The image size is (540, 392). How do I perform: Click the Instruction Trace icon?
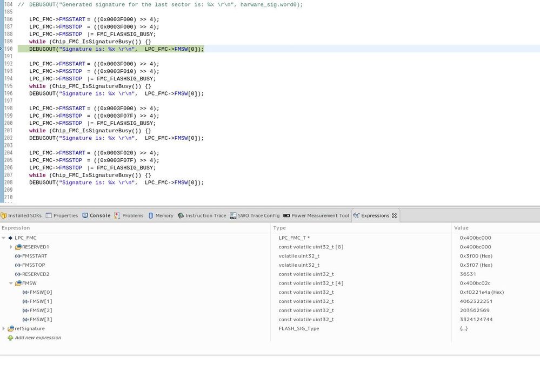[181, 215]
